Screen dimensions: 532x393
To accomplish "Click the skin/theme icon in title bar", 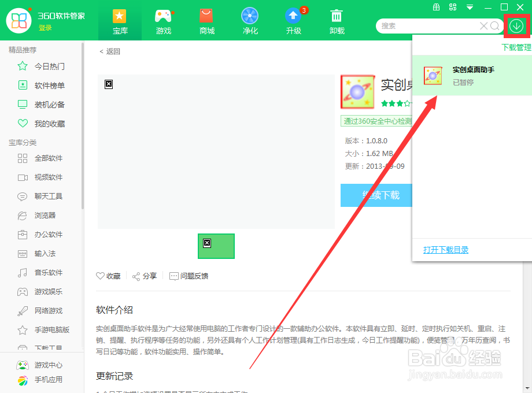I will click(x=453, y=7).
